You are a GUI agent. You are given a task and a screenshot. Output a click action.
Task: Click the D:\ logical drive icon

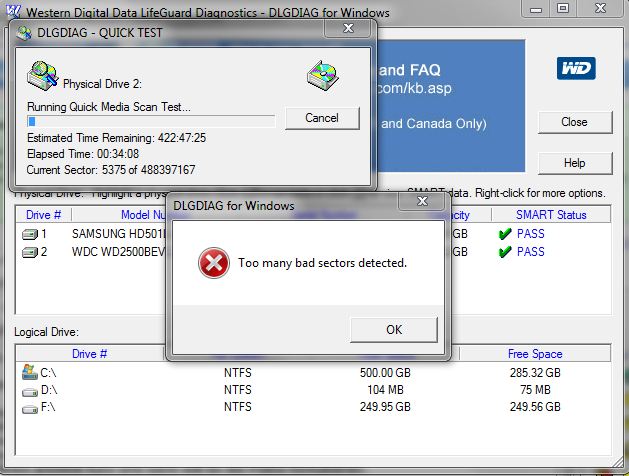pos(30,392)
